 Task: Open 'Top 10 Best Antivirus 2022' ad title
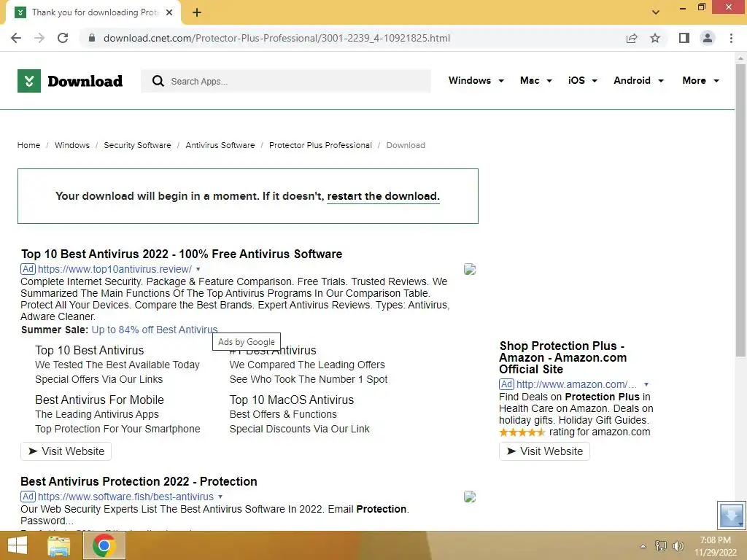point(182,254)
